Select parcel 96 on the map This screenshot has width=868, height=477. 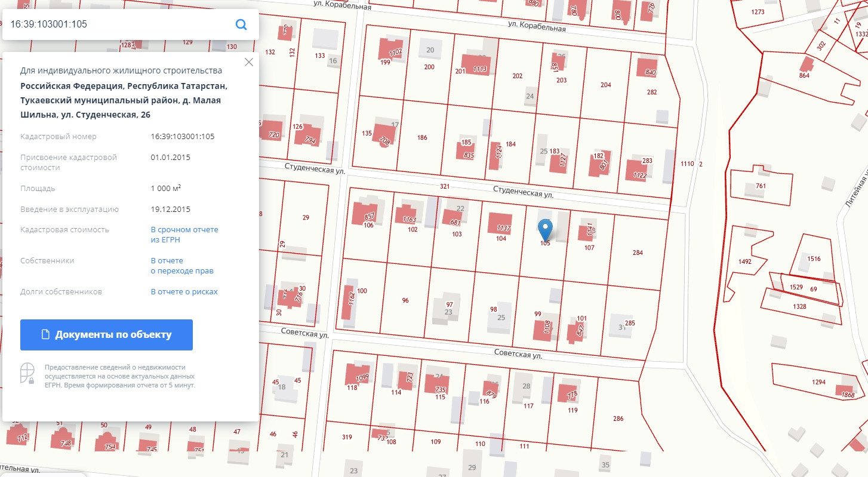click(405, 300)
